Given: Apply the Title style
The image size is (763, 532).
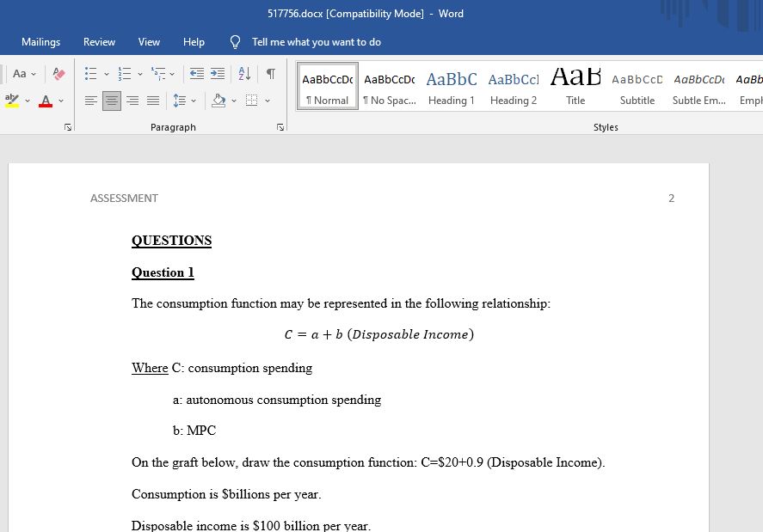Looking at the screenshot, I should tap(575, 86).
